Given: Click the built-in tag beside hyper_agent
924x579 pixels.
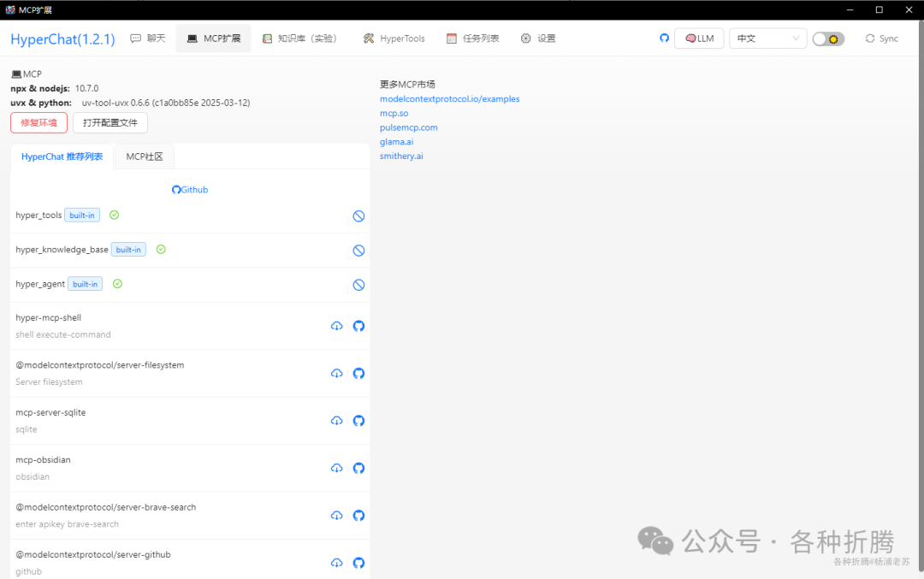Looking at the screenshot, I should [x=85, y=284].
